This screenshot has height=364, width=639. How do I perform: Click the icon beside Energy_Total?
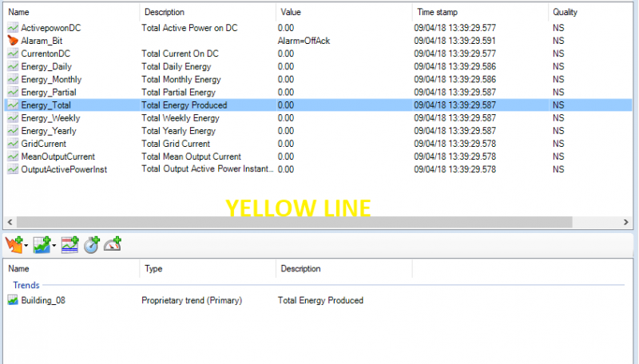(x=13, y=105)
